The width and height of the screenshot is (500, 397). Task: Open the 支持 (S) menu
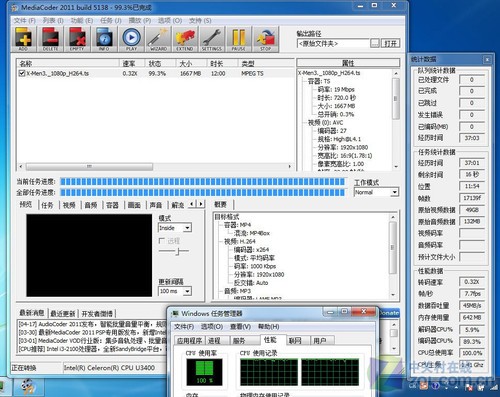[200, 21]
